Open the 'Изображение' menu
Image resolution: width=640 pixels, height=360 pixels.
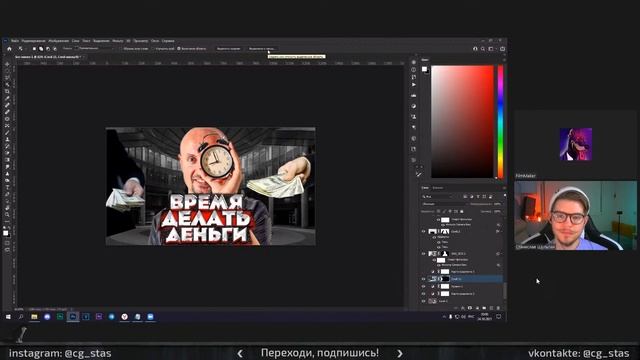click(x=59, y=41)
